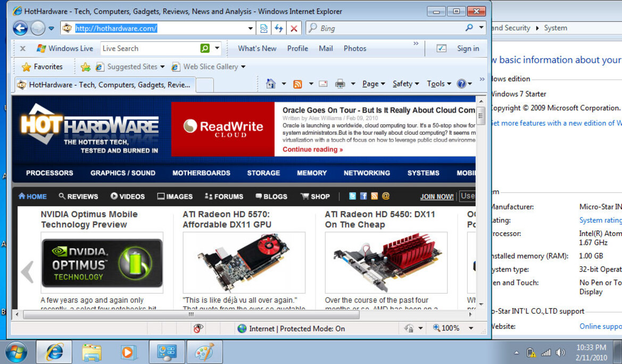Open the Tools menu
This screenshot has height=364, width=622.
click(439, 83)
